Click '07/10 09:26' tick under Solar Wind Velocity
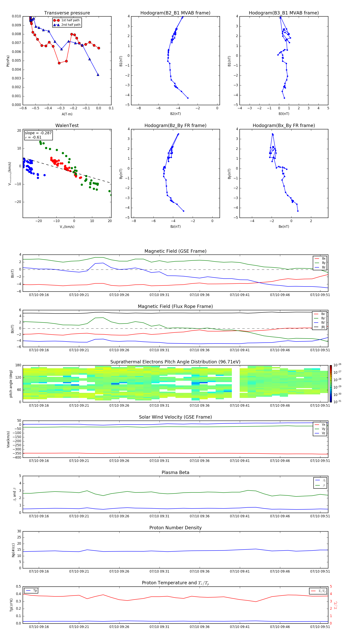Viewport: 351px width, 644px height. pos(119,461)
